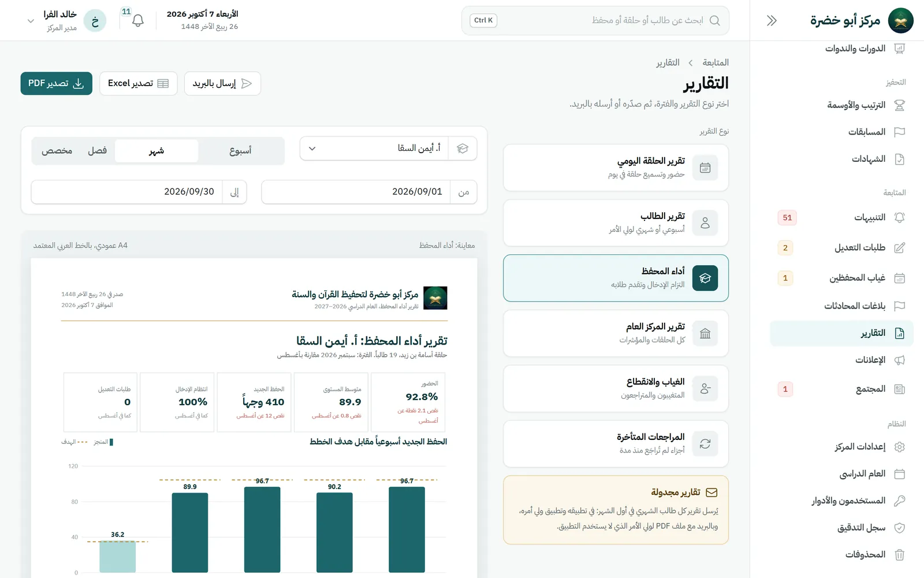
Task: Open the teacher dropdown أ. أيمن السقا
Action: point(388,149)
